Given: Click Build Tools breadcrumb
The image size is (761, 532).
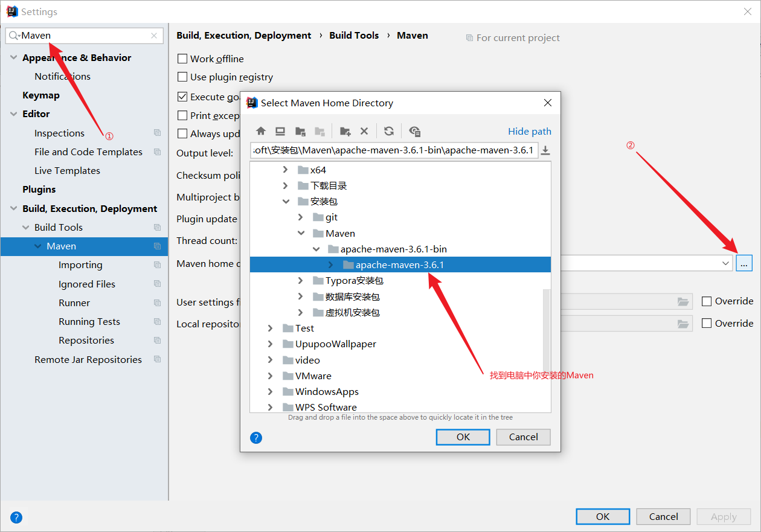Looking at the screenshot, I should pyautogui.click(x=354, y=36).
